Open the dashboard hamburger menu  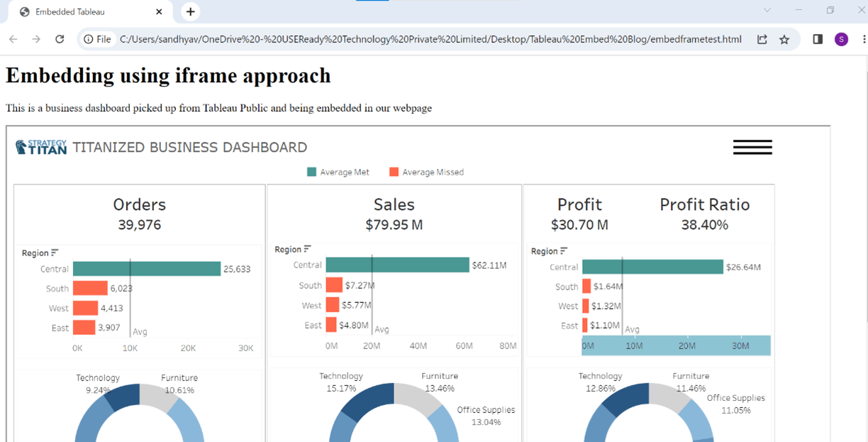point(752,147)
